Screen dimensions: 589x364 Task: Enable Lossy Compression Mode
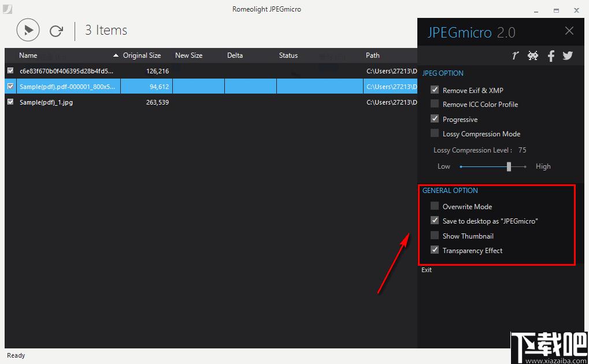[x=435, y=133]
